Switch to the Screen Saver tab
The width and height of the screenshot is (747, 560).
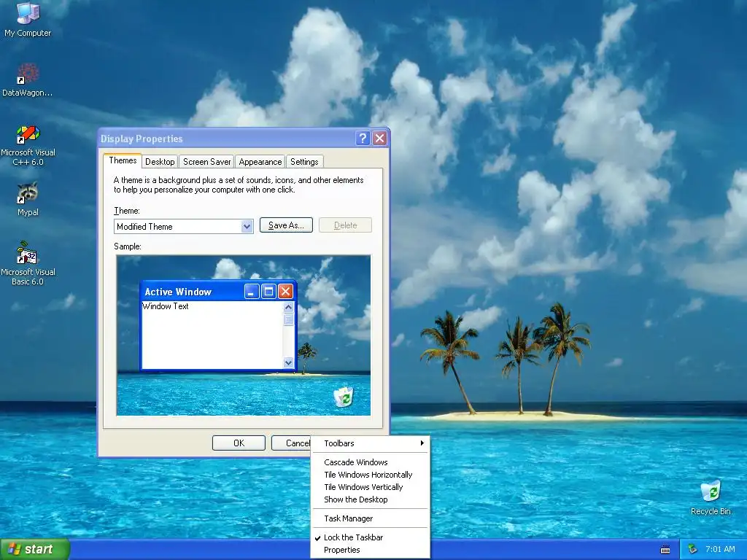[x=206, y=162]
